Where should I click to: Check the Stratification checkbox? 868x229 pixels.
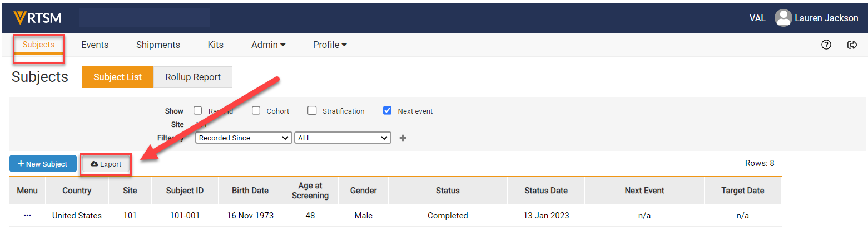(x=312, y=110)
